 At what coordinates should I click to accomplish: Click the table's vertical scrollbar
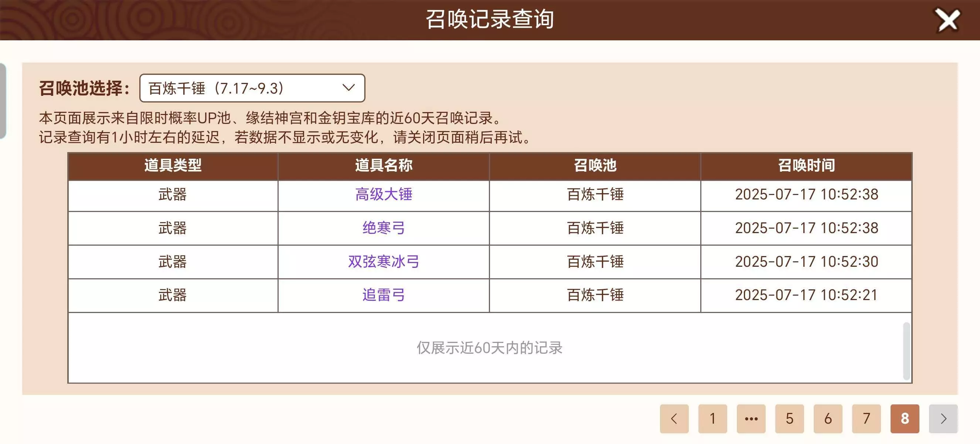(906, 350)
